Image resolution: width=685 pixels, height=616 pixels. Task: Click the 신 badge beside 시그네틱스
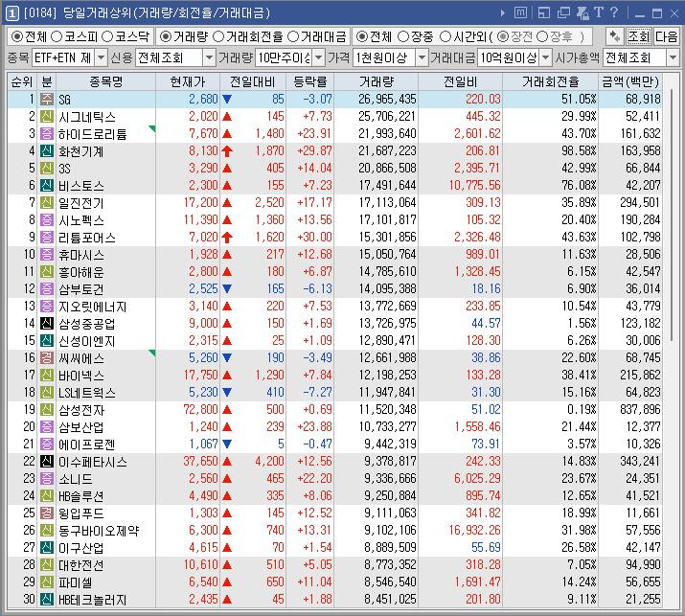47,116
